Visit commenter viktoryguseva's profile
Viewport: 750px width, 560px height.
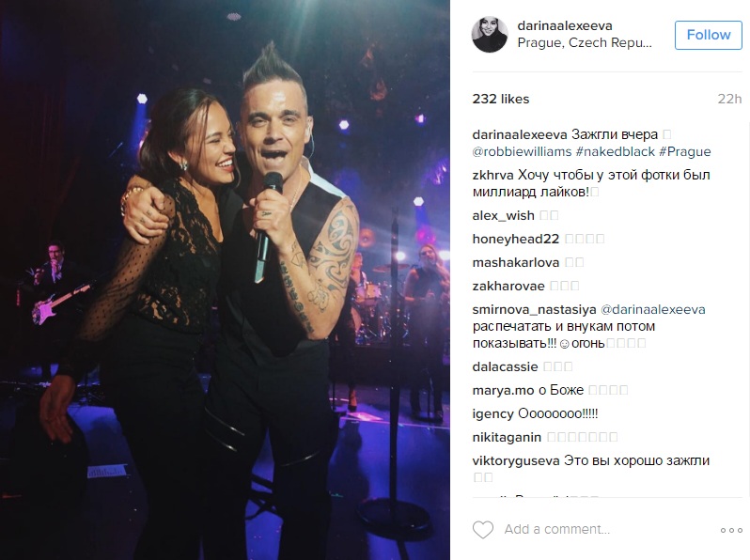click(516, 461)
